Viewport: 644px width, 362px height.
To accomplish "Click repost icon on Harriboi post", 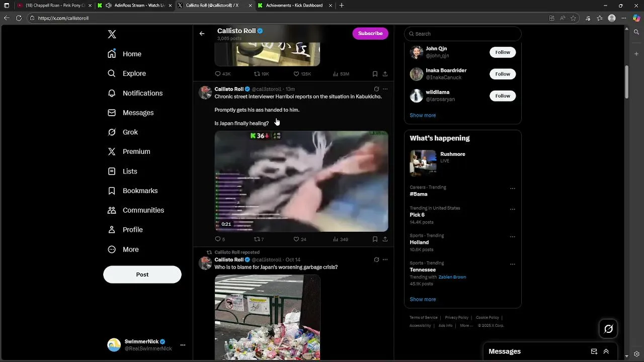I will click(x=257, y=239).
